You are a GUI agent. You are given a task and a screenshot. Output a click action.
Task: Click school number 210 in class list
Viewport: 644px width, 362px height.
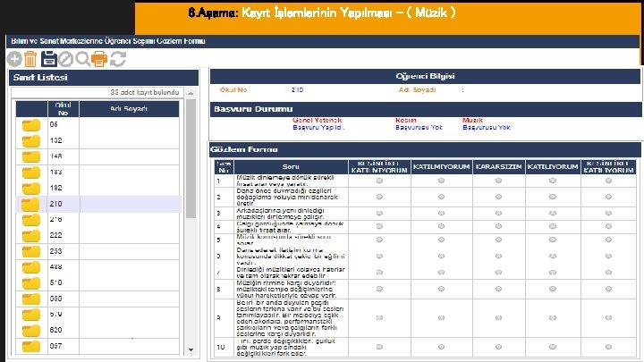click(x=55, y=204)
